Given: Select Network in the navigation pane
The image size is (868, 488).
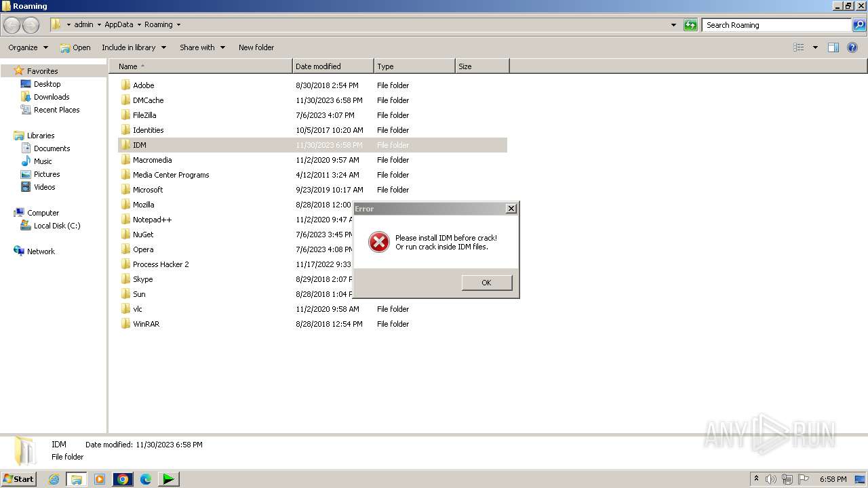Looking at the screenshot, I should tap(41, 251).
